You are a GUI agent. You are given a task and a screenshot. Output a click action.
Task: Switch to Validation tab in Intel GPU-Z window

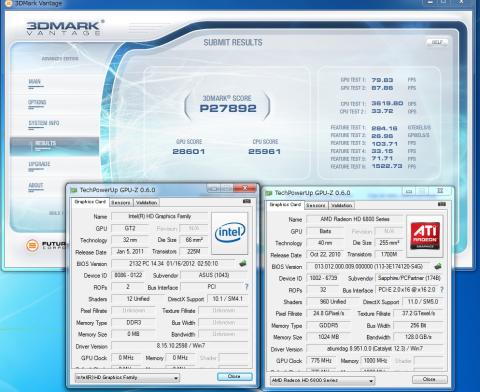(x=146, y=203)
